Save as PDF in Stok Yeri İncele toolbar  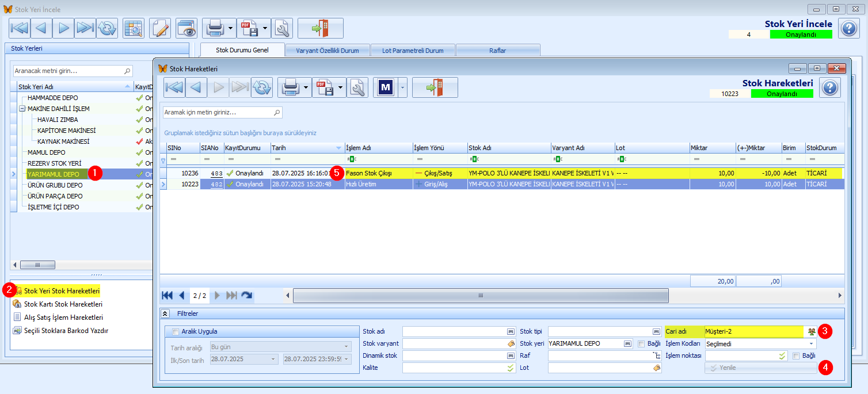coord(249,28)
